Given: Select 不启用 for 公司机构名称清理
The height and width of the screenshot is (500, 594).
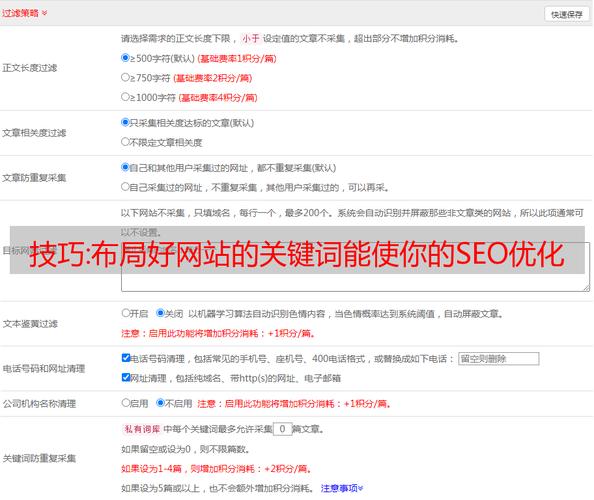Looking at the screenshot, I should tap(160, 403).
